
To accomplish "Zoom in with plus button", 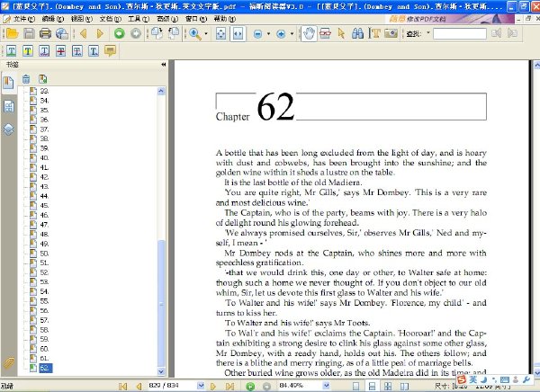I will point(281,34).
